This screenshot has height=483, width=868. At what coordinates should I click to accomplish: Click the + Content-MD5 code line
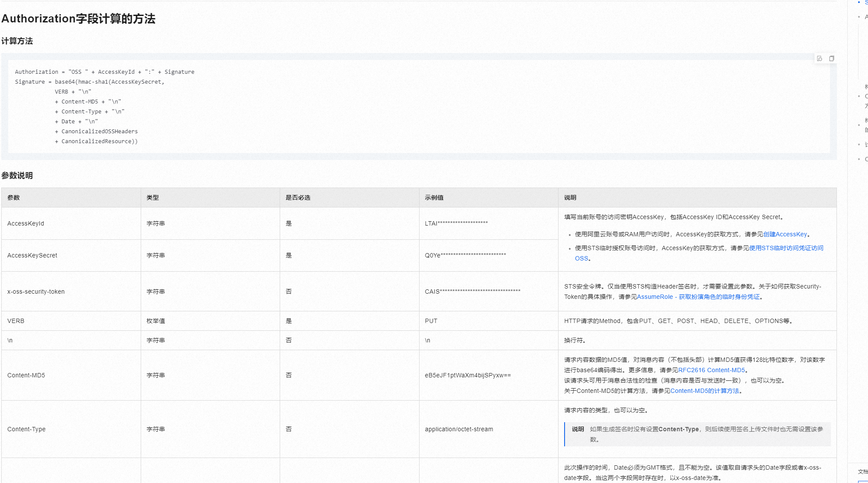(88, 102)
